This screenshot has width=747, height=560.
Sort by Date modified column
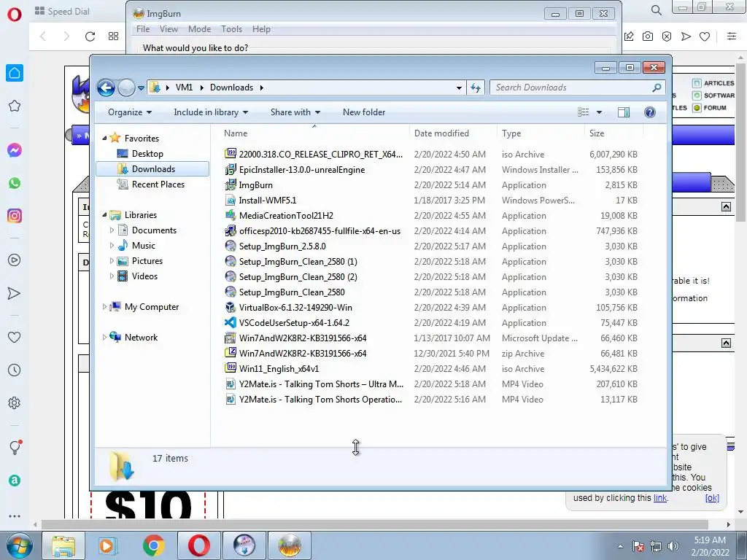pos(441,133)
